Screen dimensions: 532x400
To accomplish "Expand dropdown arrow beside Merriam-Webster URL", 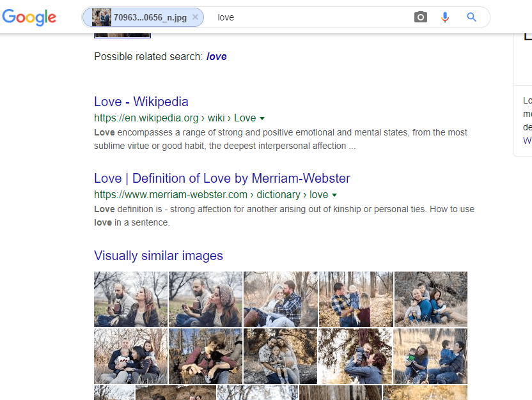I will (334, 195).
